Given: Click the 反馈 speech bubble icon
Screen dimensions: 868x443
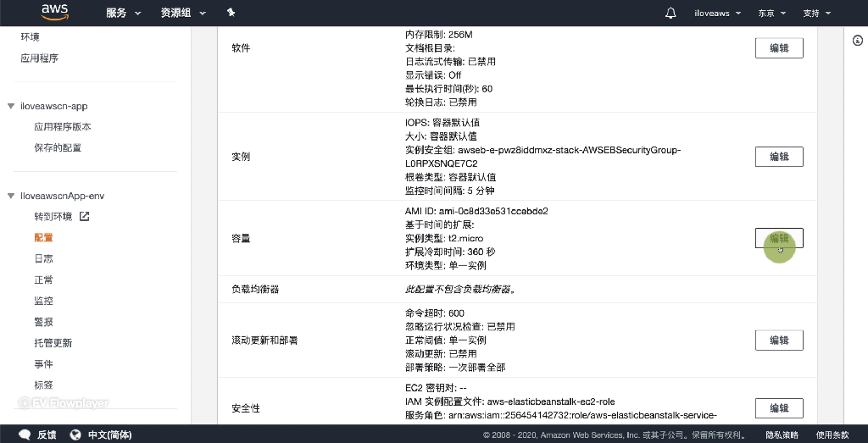Looking at the screenshot, I should (25, 435).
